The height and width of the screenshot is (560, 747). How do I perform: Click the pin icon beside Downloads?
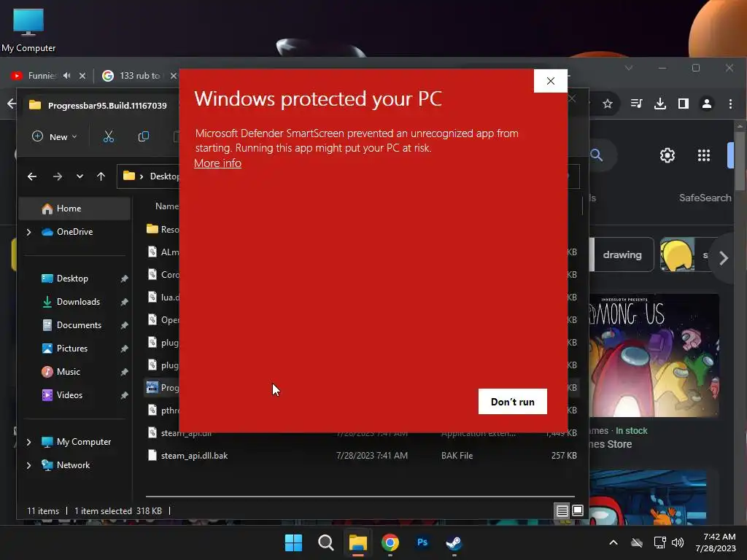124,302
